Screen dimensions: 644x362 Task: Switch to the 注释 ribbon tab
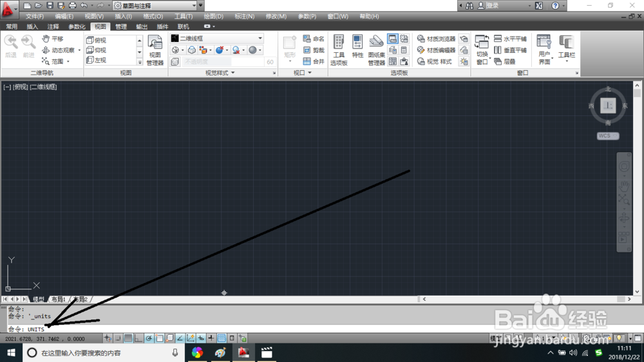tap(53, 26)
